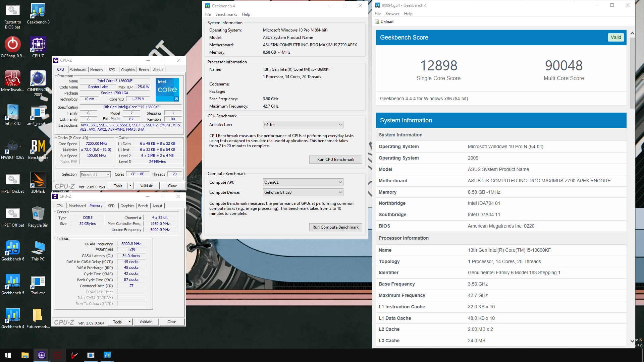Click scroll-up arrow in Geekbench results
This screenshot has height=362, width=644.
point(632,34)
